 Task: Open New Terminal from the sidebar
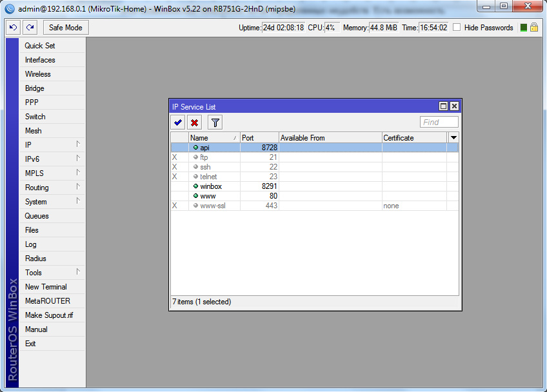46,286
